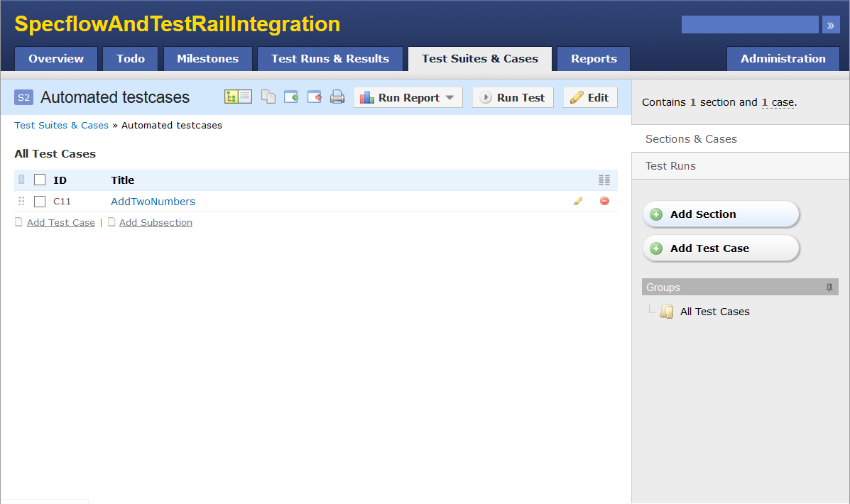Open the Test Runs & Results tab
The image size is (850, 504).
[x=330, y=59]
